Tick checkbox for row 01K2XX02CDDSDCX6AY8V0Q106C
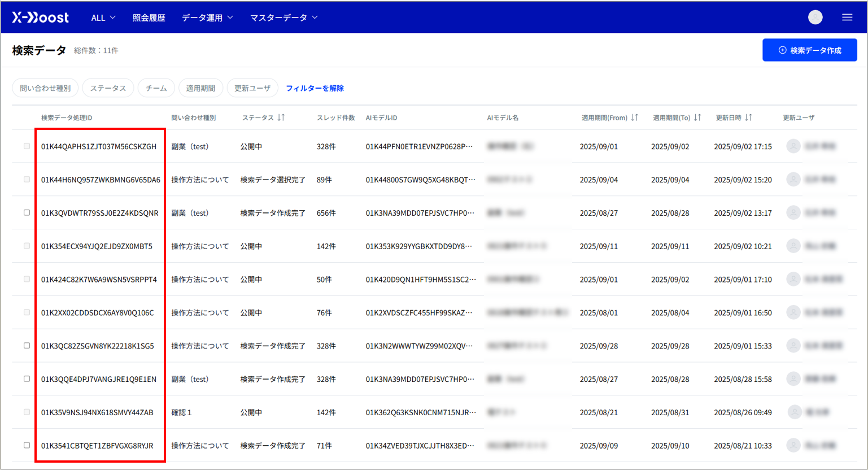Viewport: 868px width, 470px height. [27, 312]
